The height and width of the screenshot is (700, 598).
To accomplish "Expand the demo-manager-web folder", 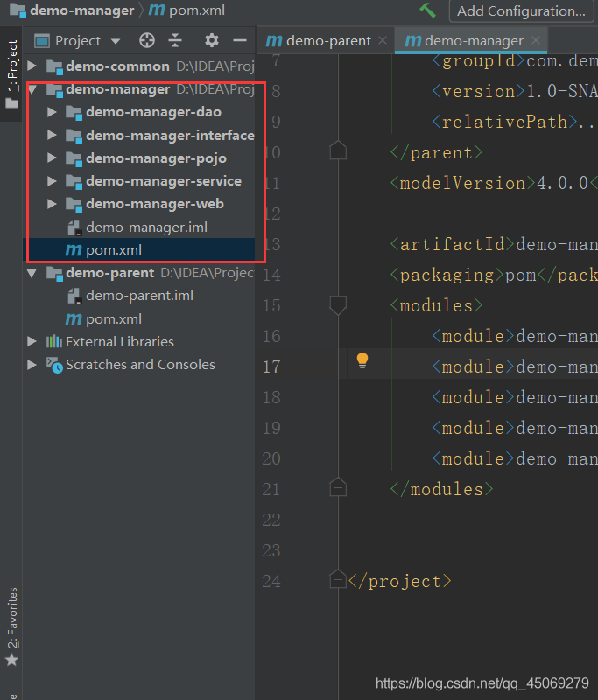I will (52, 204).
